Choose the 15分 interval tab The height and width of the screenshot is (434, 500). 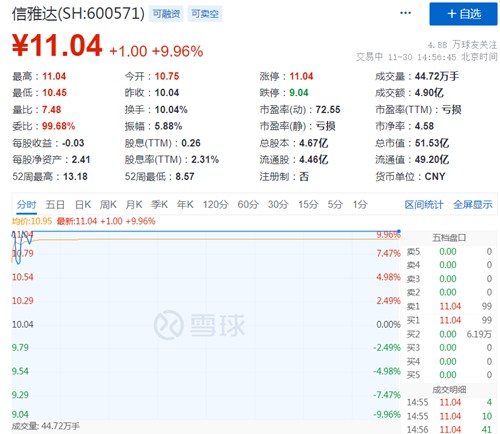[308, 204]
